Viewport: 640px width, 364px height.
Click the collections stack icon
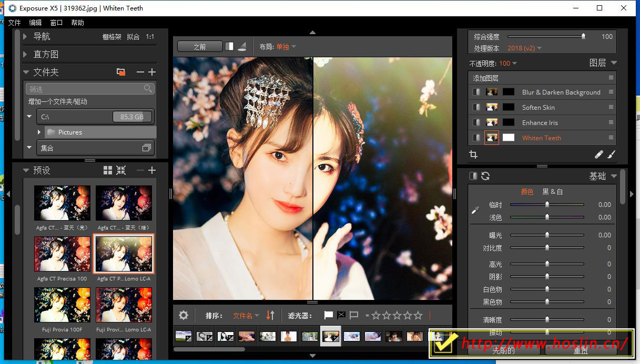click(x=147, y=148)
